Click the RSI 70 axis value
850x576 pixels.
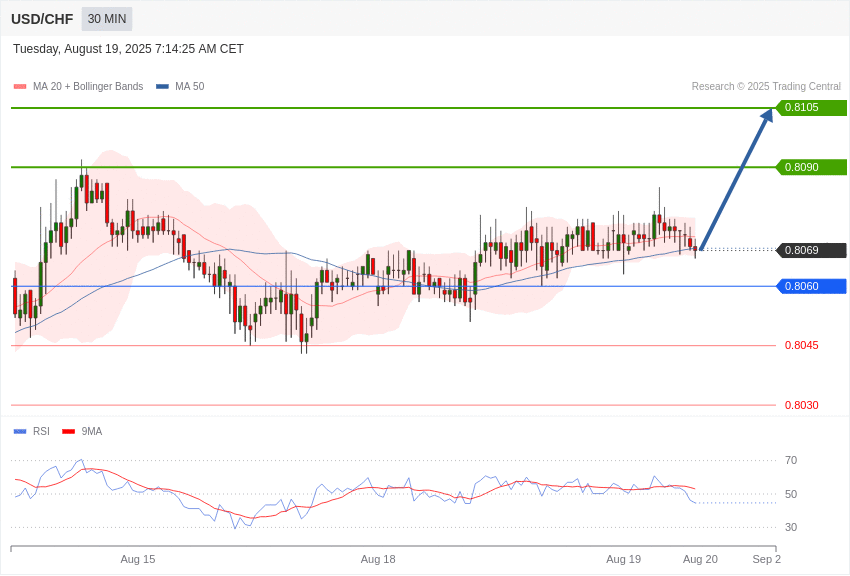pos(791,461)
